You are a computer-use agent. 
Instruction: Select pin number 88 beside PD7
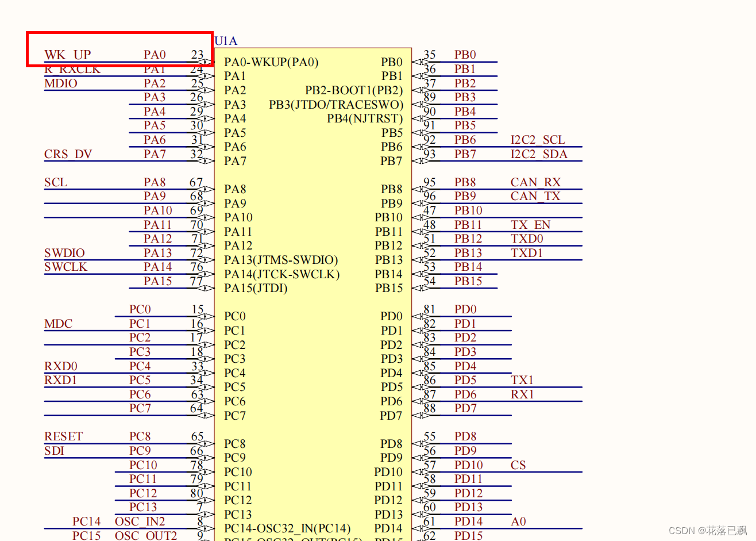click(430, 408)
